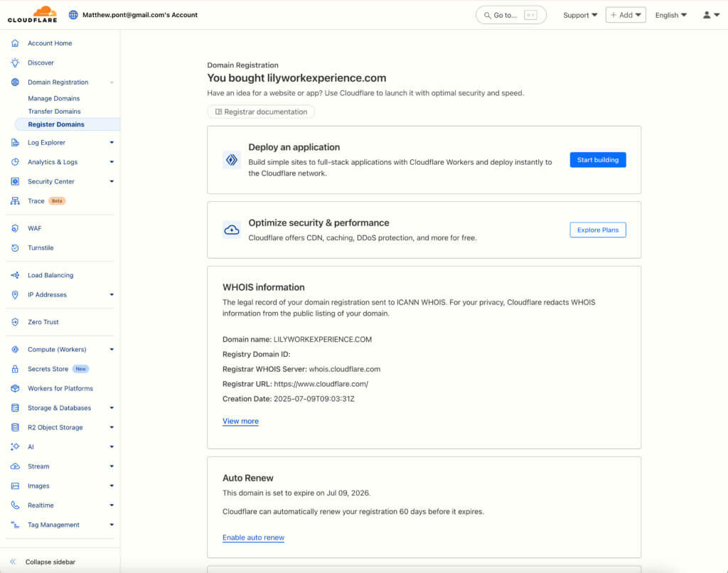
Task: Click the Start building button
Action: (x=597, y=160)
